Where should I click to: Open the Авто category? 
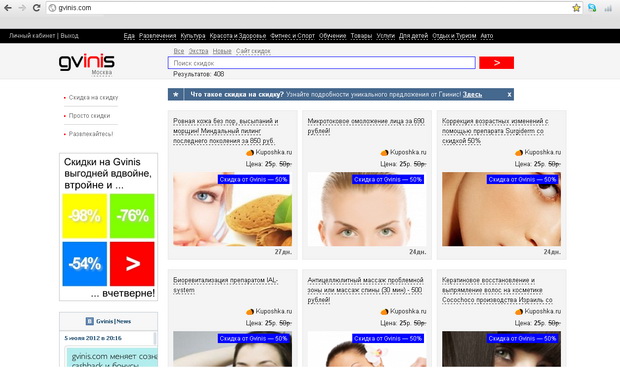487,36
